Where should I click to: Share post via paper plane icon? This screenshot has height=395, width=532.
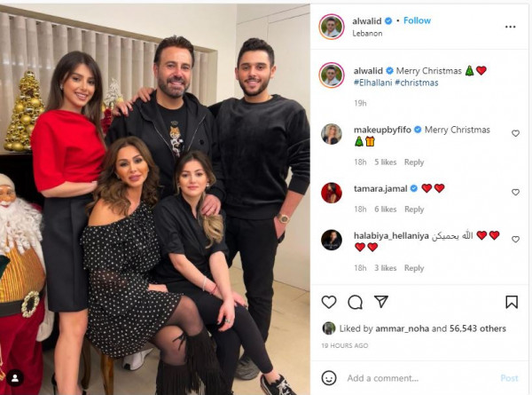[x=381, y=302]
